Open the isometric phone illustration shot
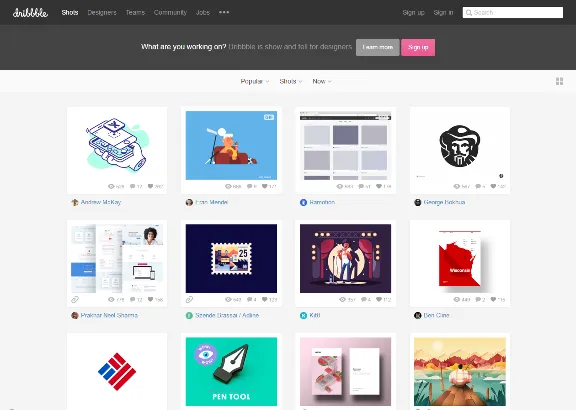The image size is (576, 410). tap(117, 145)
